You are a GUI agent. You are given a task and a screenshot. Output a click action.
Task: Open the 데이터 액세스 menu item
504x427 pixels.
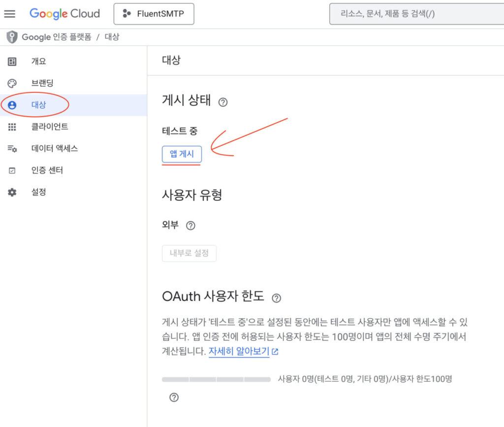(x=73, y=149)
